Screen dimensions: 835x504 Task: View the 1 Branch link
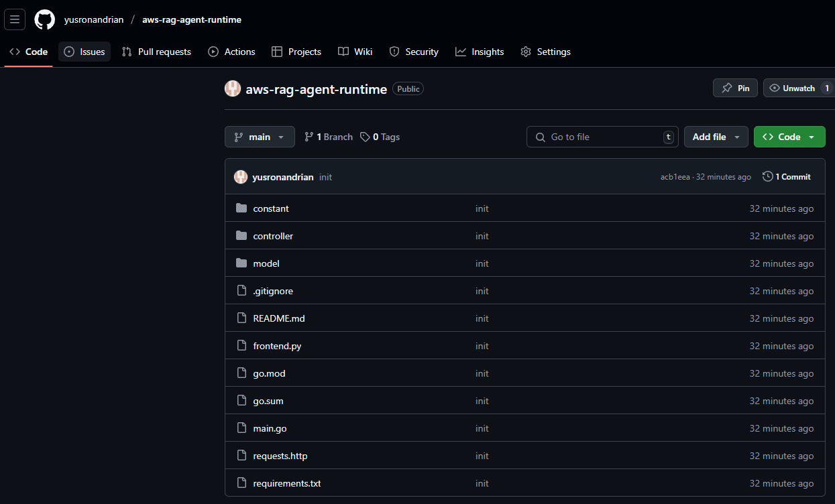(x=329, y=137)
